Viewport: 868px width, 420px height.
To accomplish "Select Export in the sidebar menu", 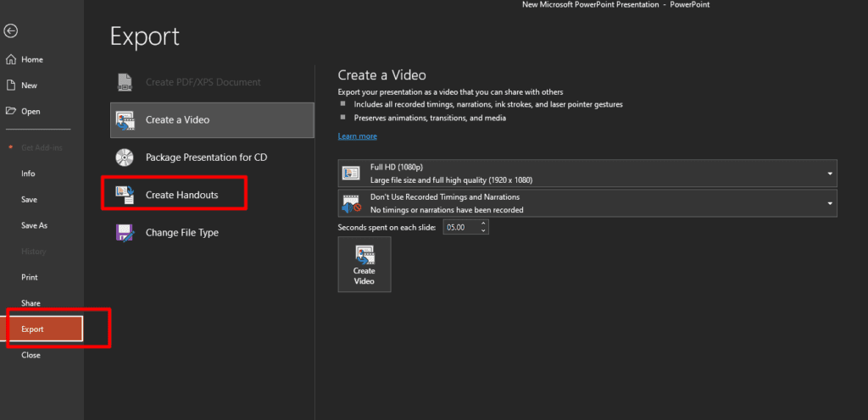I will (x=45, y=329).
